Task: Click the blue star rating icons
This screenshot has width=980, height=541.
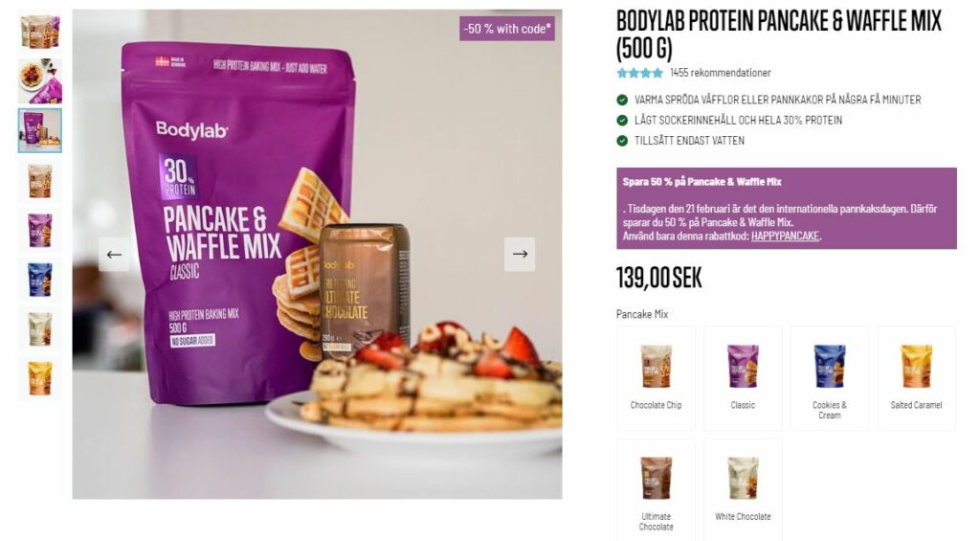Action: (x=639, y=73)
